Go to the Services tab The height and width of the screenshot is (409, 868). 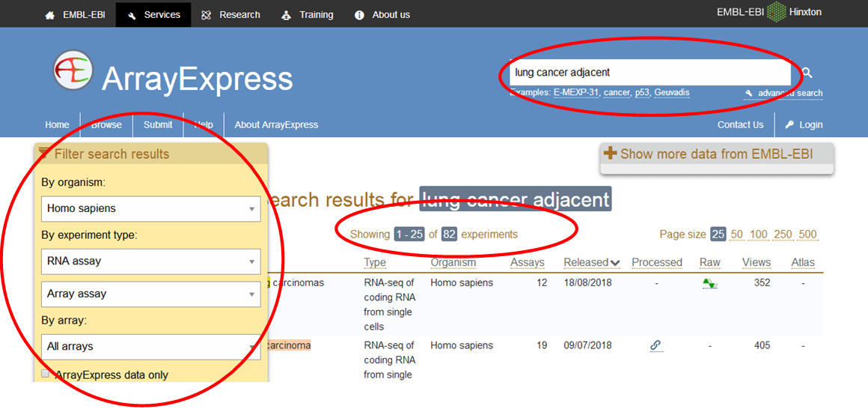point(153,15)
